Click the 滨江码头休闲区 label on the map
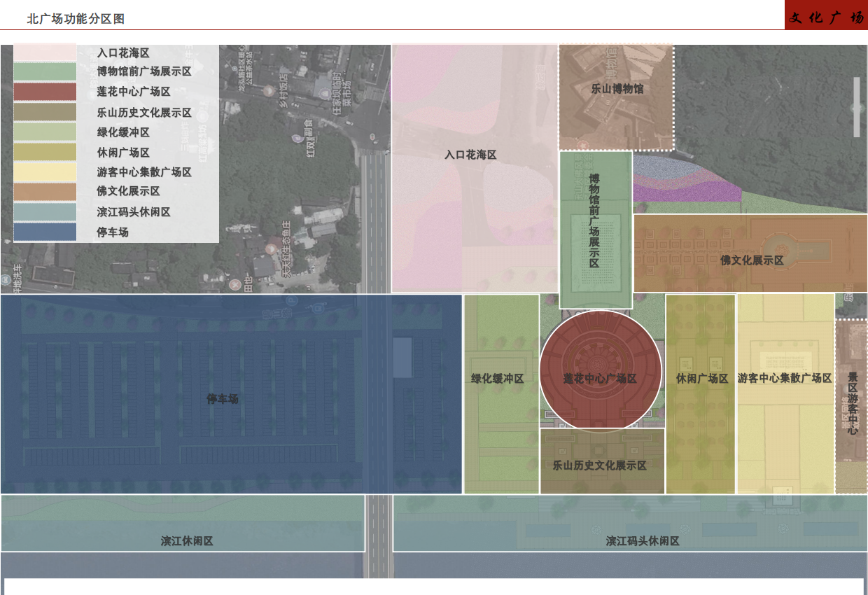868x595 pixels. pos(643,541)
